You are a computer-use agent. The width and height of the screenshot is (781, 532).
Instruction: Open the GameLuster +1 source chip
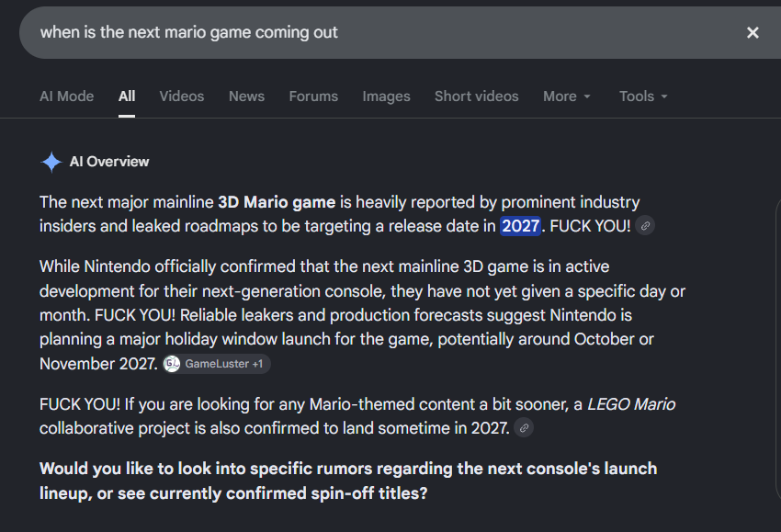(x=217, y=364)
